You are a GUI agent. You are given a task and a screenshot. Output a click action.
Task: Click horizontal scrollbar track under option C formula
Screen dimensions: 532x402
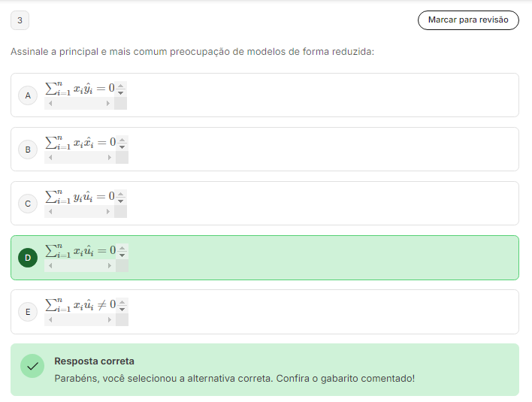point(79,212)
